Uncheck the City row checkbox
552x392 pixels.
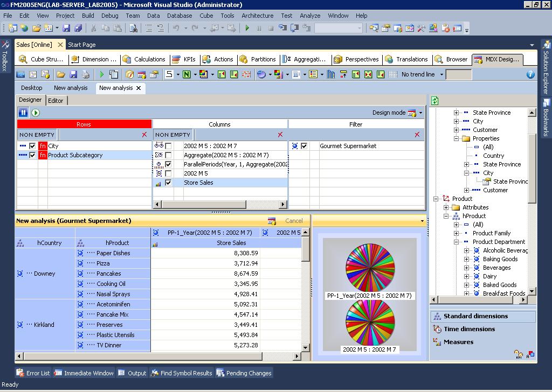(32, 146)
